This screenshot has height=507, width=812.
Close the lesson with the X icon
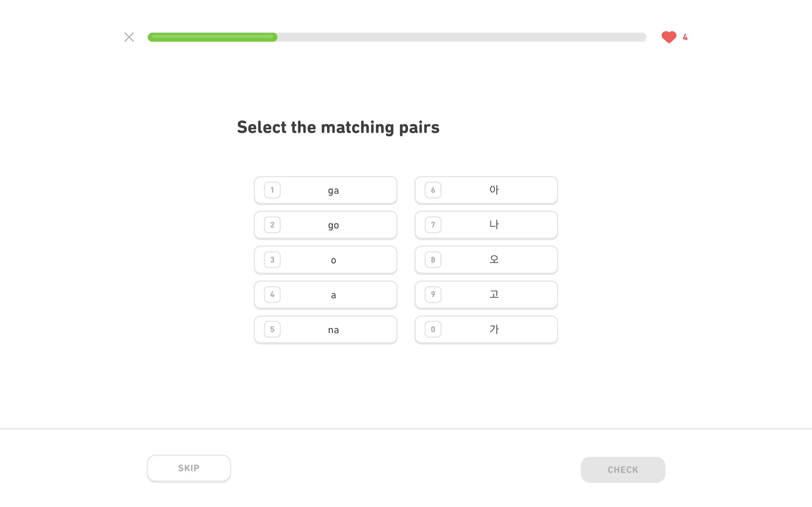pos(129,37)
